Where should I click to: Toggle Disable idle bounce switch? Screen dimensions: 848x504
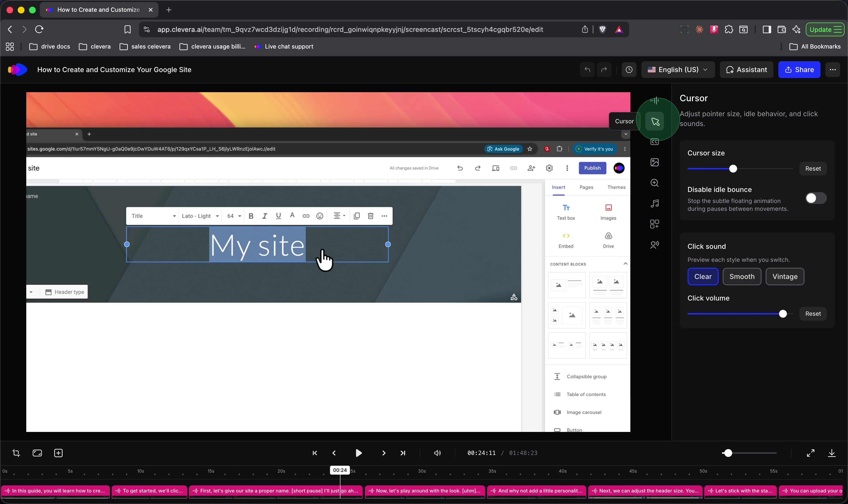pos(816,198)
